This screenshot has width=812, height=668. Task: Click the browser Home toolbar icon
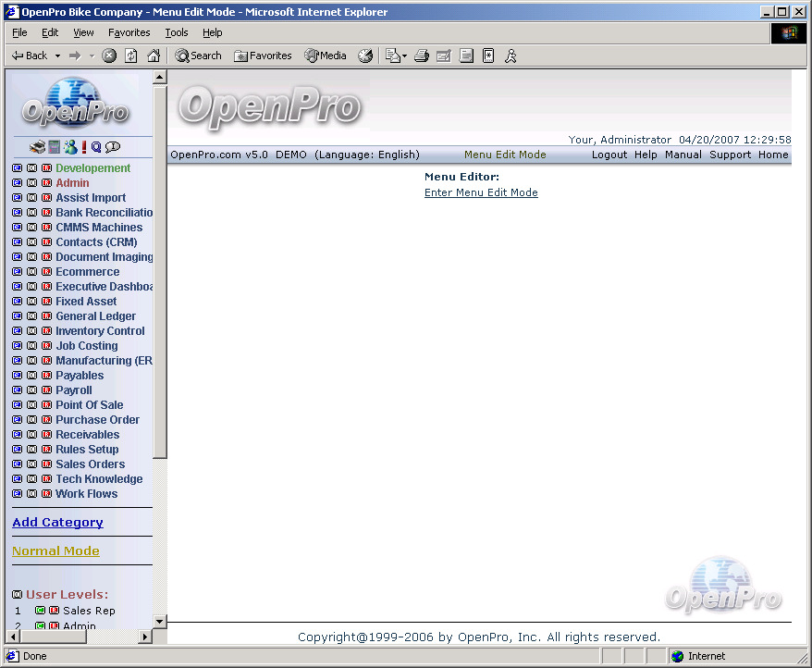pos(154,56)
